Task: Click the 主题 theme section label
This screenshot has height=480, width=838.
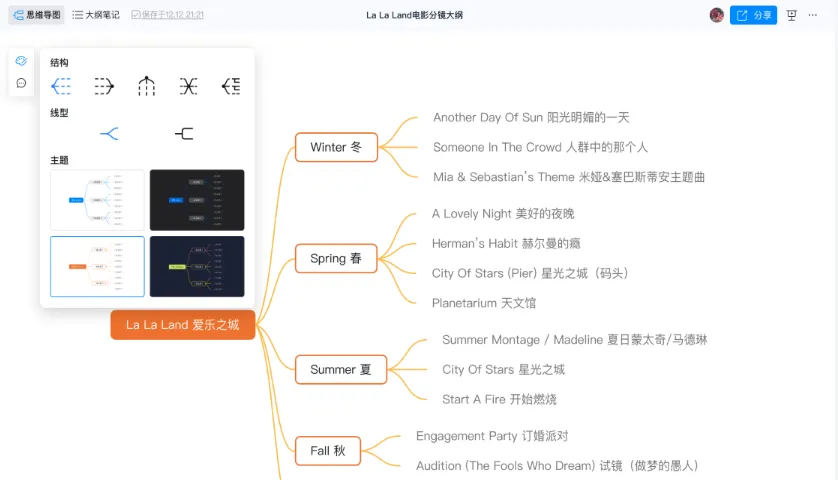Action: pyautogui.click(x=59, y=160)
